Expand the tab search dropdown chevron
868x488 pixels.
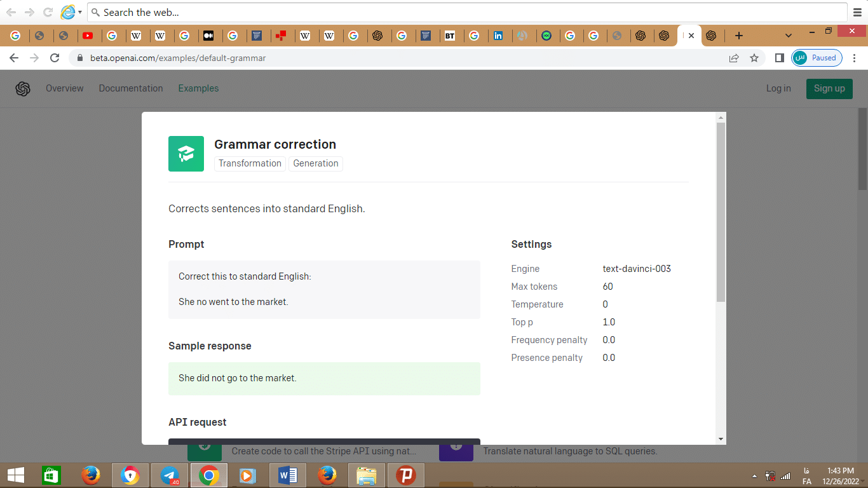click(789, 36)
